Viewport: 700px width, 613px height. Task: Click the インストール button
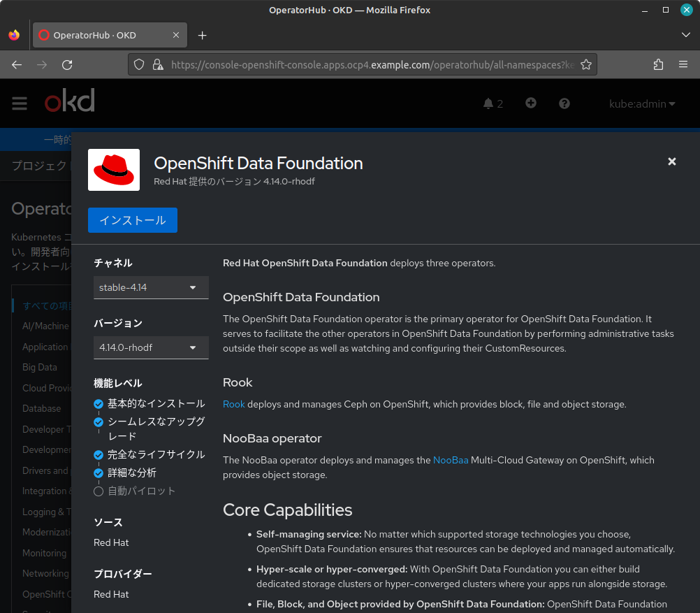pos(132,219)
